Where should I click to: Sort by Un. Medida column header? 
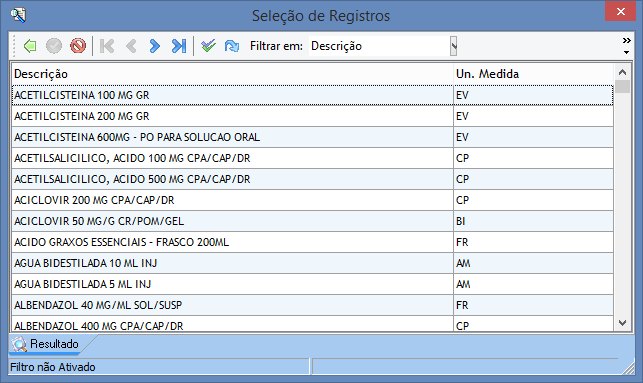click(x=533, y=74)
